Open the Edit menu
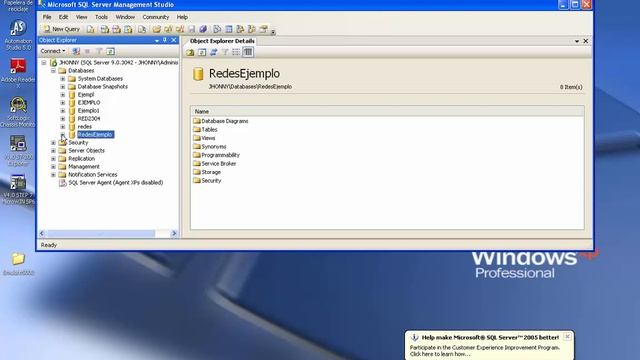This screenshot has height=360, width=640. coord(63,17)
